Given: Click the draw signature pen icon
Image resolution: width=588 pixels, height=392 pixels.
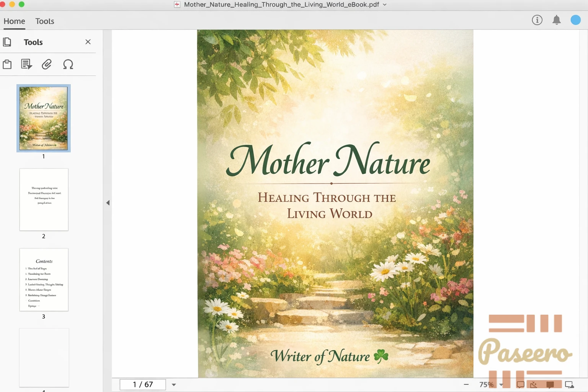Looking at the screenshot, I should click(534, 384).
